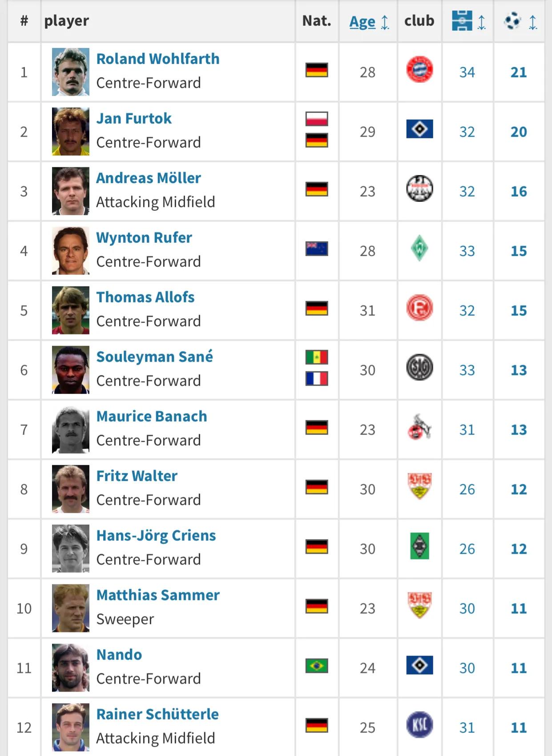Click Bayern Munich club crest icon
The width and height of the screenshot is (552, 756).
click(x=419, y=70)
